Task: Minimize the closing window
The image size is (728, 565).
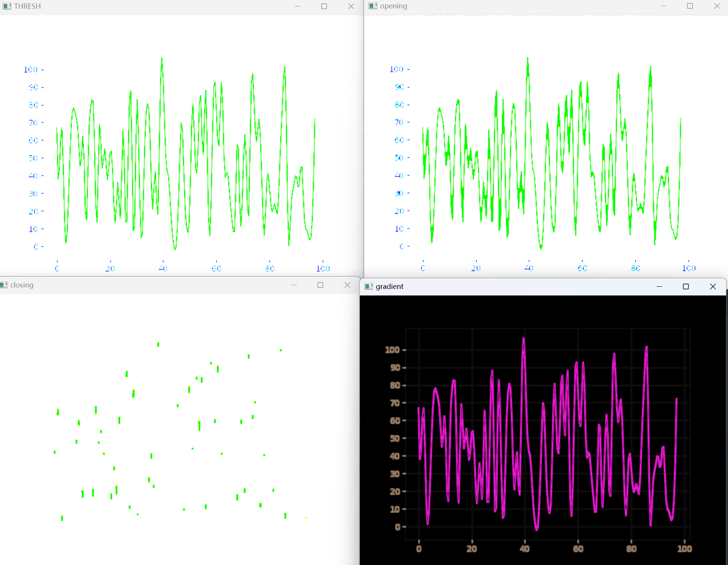Action: pyautogui.click(x=294, y=285)
